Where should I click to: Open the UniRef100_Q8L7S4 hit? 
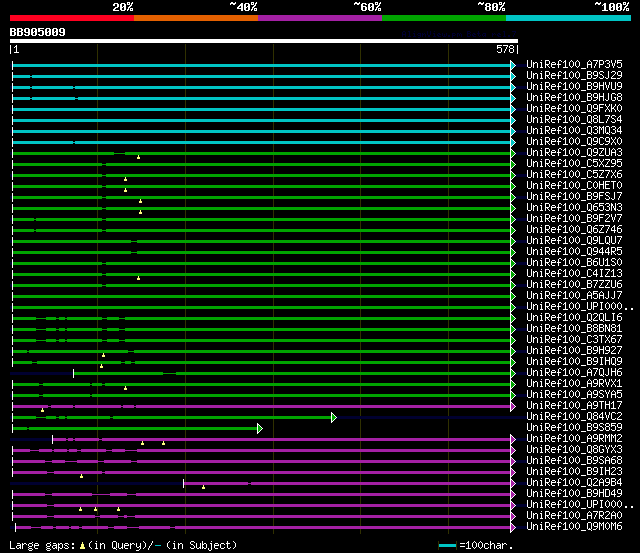click(574, 120)
